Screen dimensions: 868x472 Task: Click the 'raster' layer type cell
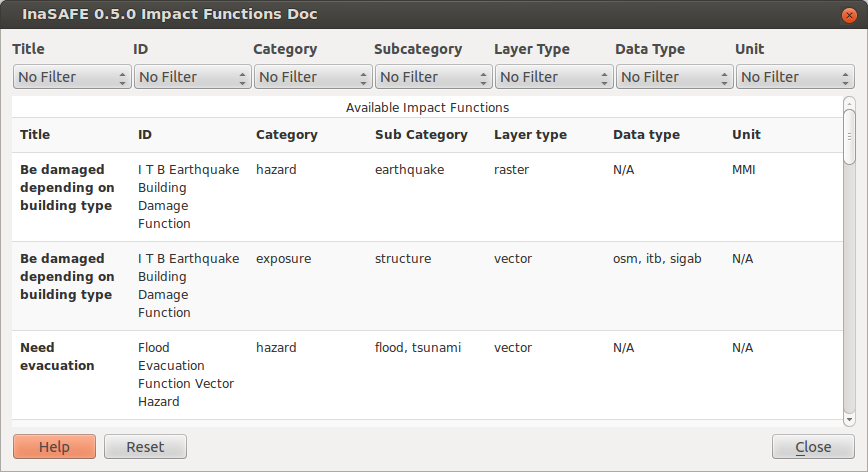pos(511,169)
